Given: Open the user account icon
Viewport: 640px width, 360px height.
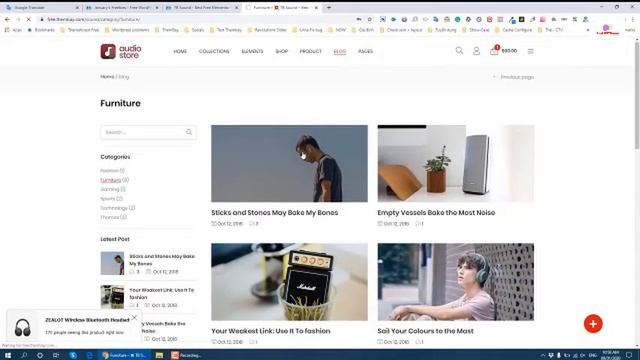Looking at the screenshot, I should (476, 51).
